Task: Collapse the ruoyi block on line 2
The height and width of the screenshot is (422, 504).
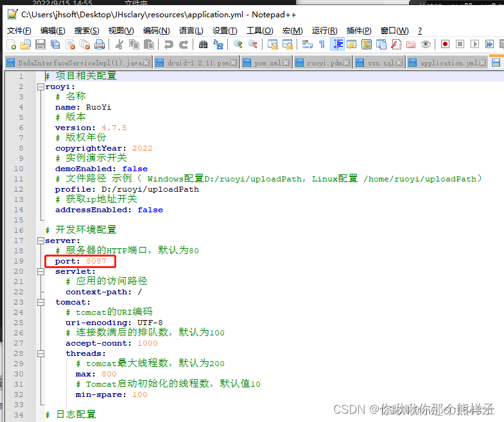Action: pyautogui.click(x=40, y=87)
